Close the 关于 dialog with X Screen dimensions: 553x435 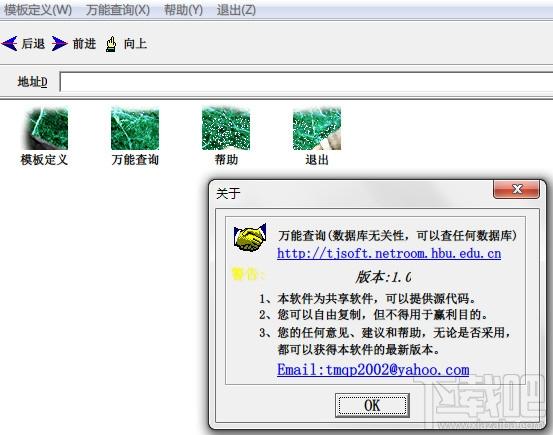[x=516, y=189]
